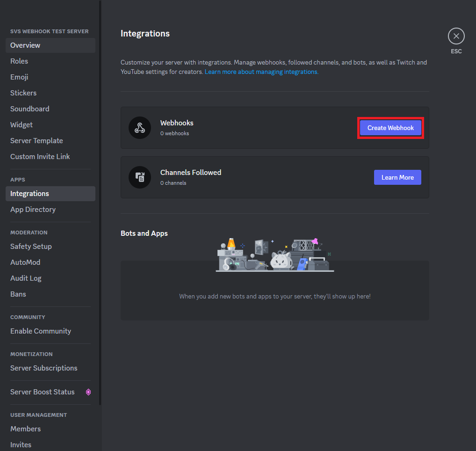This screenshot has height=451, width=476.
Task: Open App Directory
Action: (x=50, y=210)
